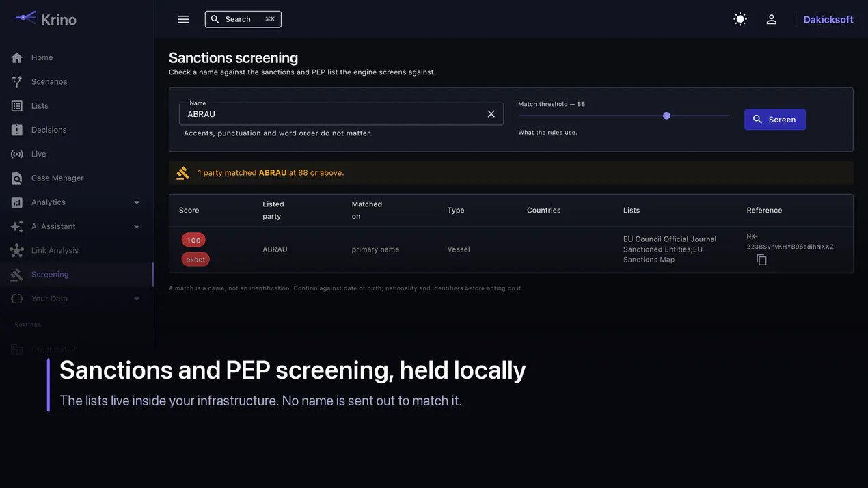Click the Home house icon
The image size is (868, 488).
click(x=17, y=57)
